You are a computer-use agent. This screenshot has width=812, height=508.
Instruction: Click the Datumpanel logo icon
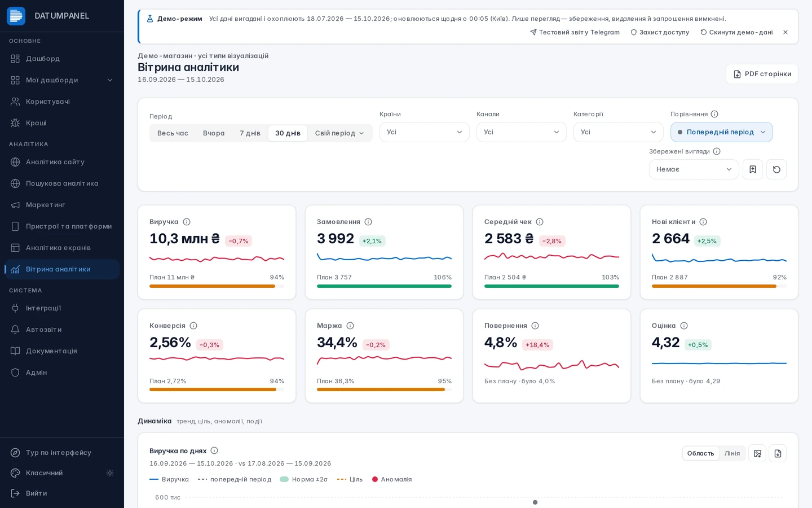point(16,16)
